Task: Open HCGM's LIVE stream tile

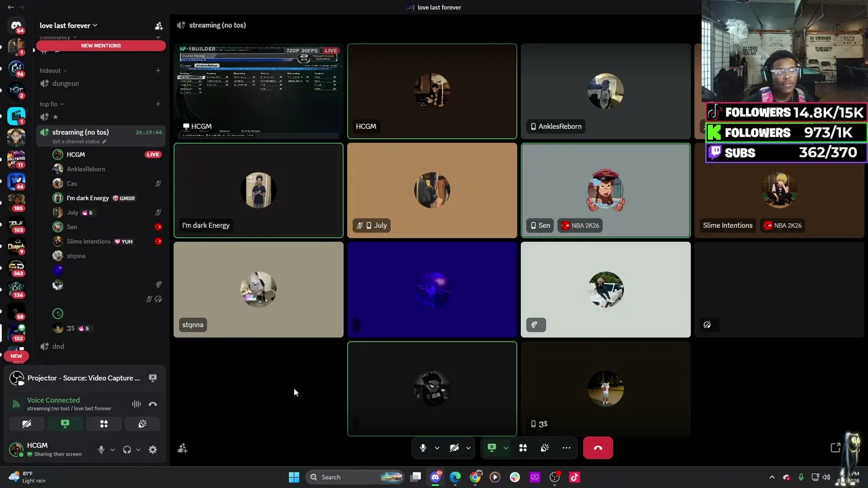Action: [x=258, y=91]
